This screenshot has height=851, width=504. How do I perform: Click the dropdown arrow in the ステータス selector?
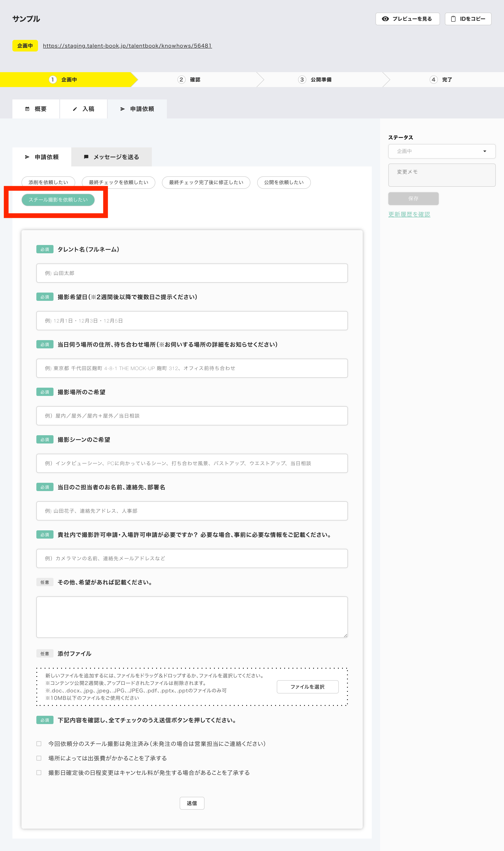(x=485, y=151)
